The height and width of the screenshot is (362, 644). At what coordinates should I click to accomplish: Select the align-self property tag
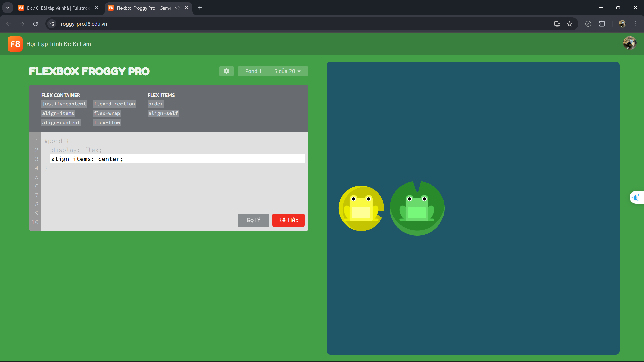coord(163,113)
